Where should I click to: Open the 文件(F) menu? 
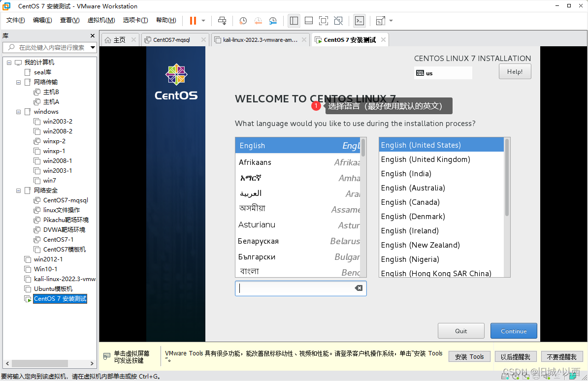point(15,20)
